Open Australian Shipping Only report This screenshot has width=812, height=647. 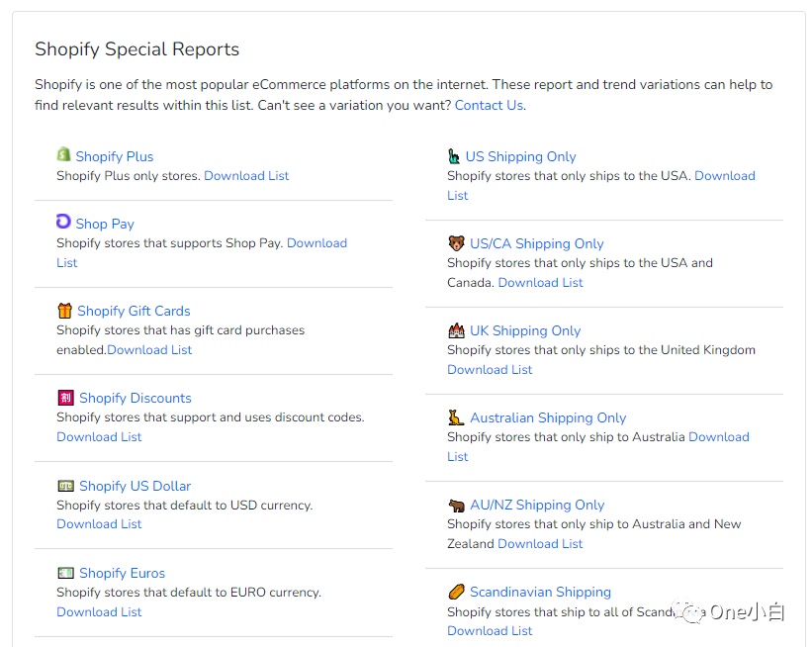[x=548, y=417]
